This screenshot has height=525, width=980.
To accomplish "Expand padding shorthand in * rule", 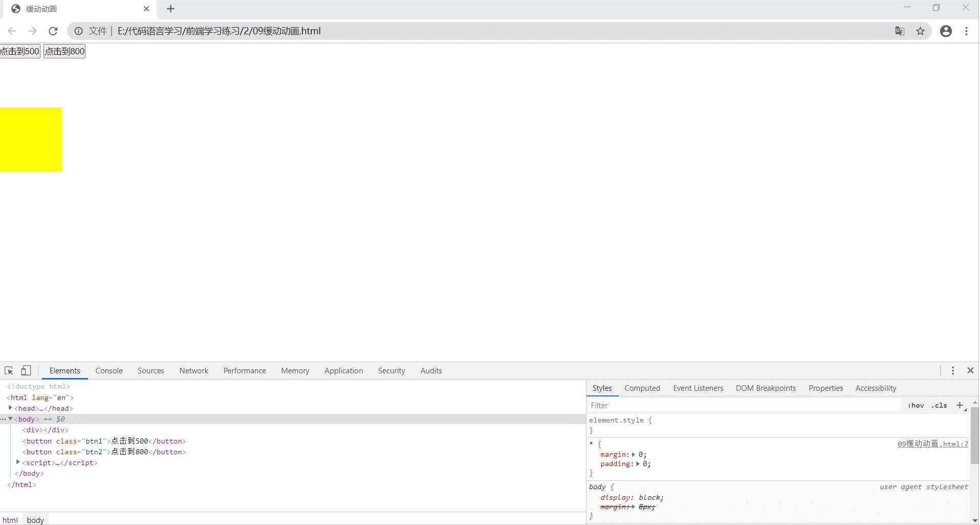I will (x=638, y=464).
